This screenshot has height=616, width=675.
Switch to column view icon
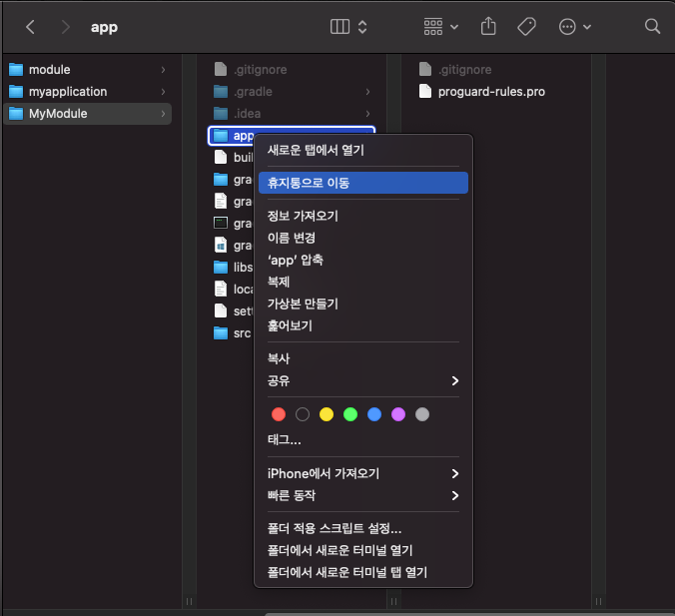click(x=339, y=27)
